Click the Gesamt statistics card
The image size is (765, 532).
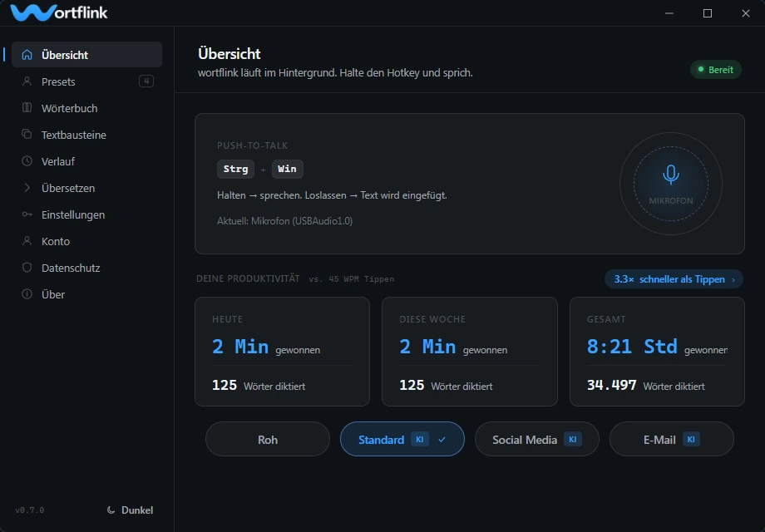657,351
